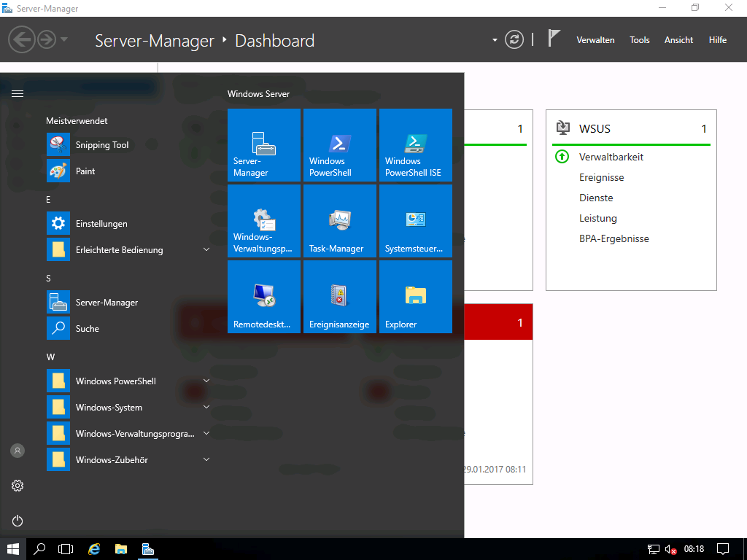Open Task View on taskbar
747x560 pixels.
click(x=66, y=549)
